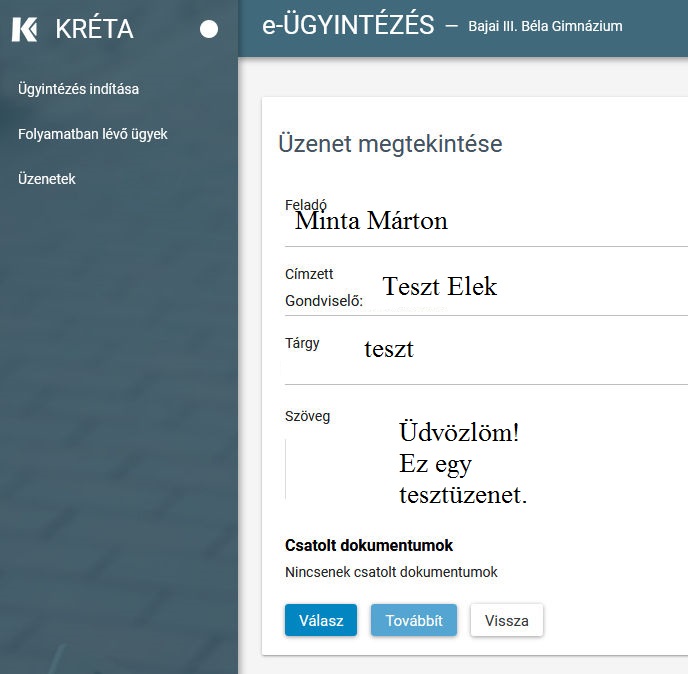Screen dimensions: 688x674
Task: Go to Folyamatban lévő ügyek
Action: pos(92,134)
